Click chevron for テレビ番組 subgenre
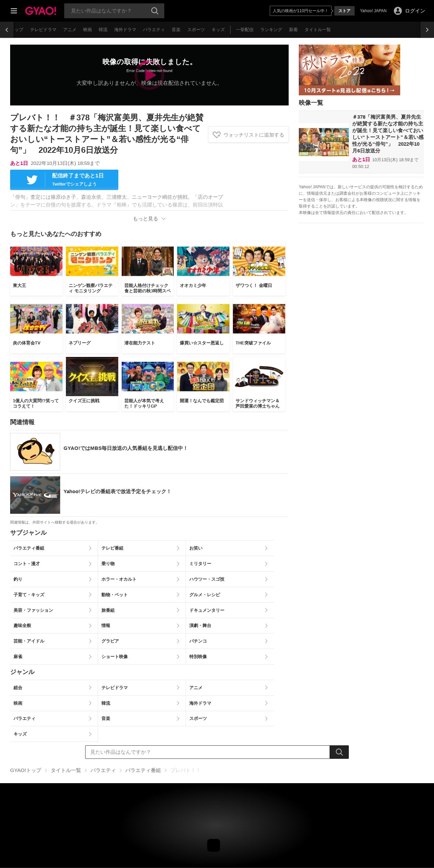 click(178, 548)
